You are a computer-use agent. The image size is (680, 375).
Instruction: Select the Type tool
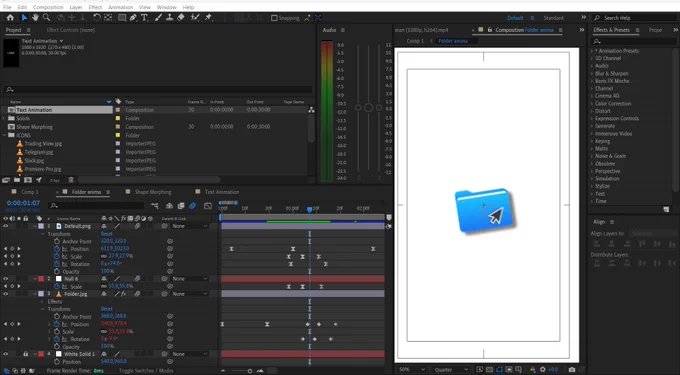(x=144, y=18)
